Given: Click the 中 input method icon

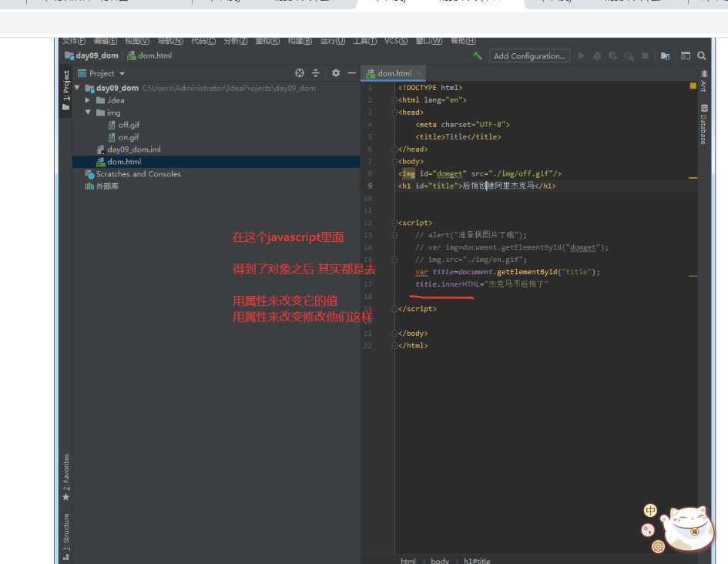Looking at the screenshot, I should click(650, 510).
